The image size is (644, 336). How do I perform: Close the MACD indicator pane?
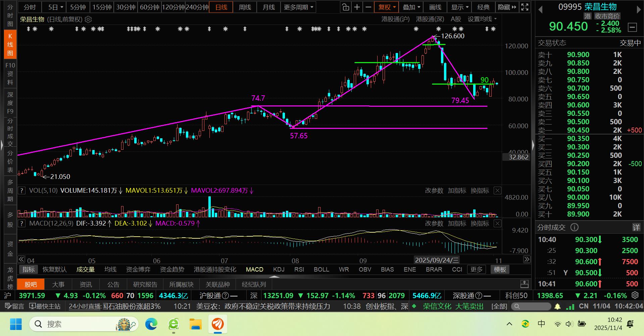[x=497, y=224]
